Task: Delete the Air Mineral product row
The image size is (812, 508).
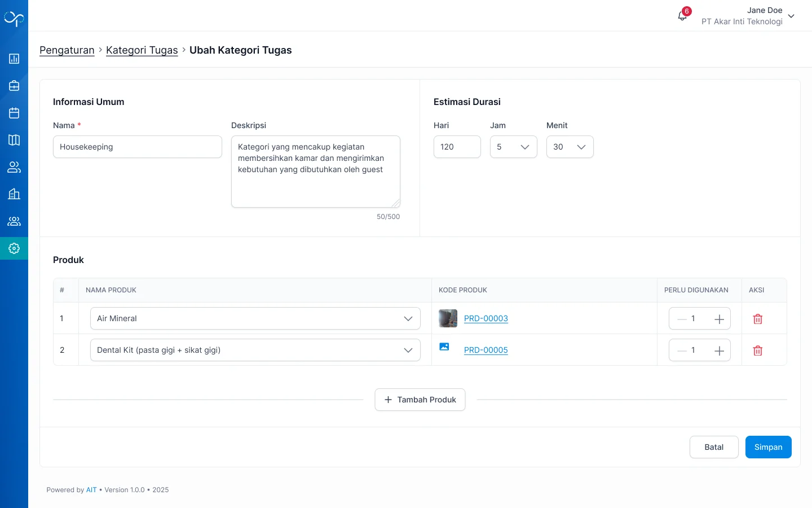Action: 758,319
